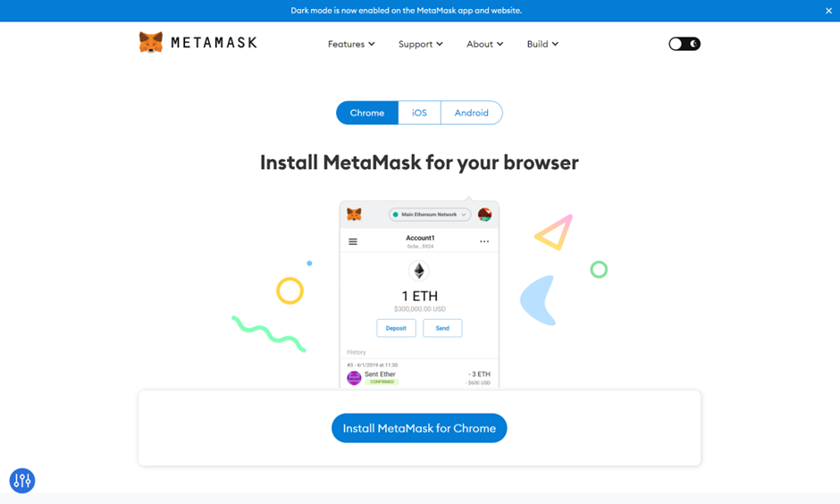Click '$300,000.00 USD' value text
840x504 pixels.
click(419, 309)
